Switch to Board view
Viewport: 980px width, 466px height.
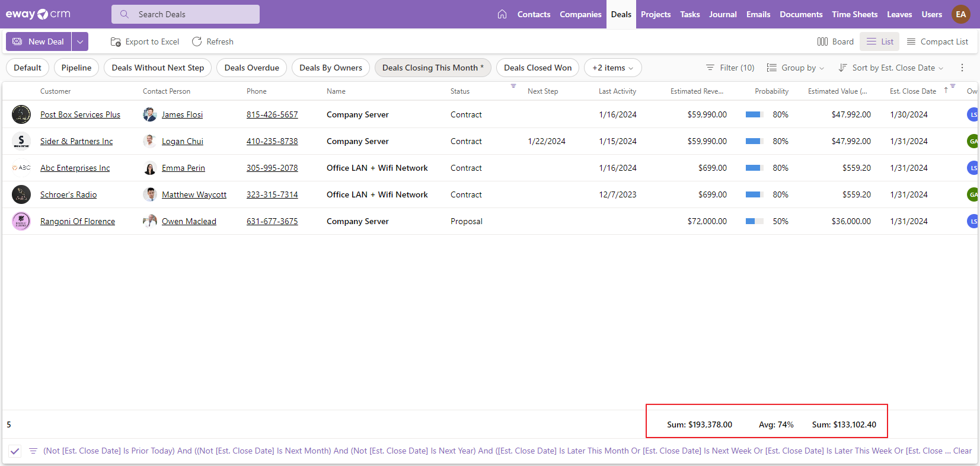(835, 42)
